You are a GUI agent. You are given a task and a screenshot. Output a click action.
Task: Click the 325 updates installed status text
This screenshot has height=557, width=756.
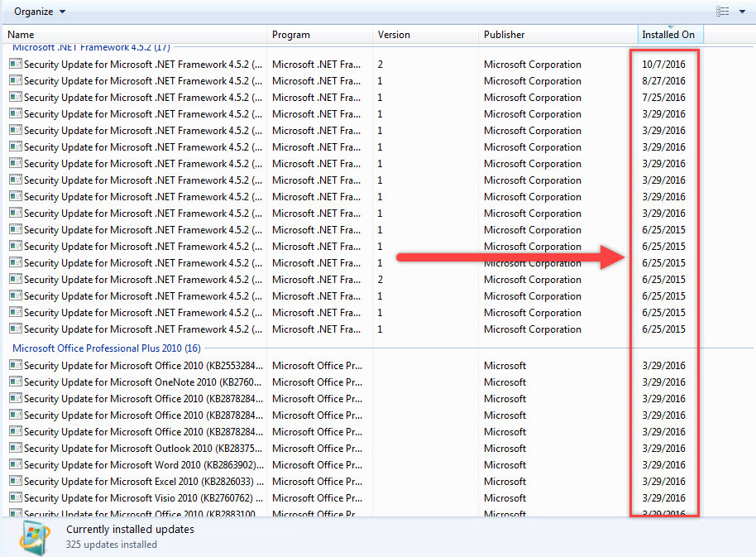pos(112,545)
